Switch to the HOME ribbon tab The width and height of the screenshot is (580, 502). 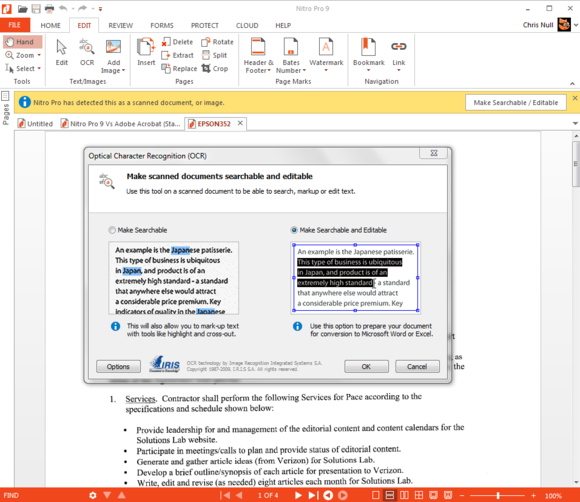[50, 26]
